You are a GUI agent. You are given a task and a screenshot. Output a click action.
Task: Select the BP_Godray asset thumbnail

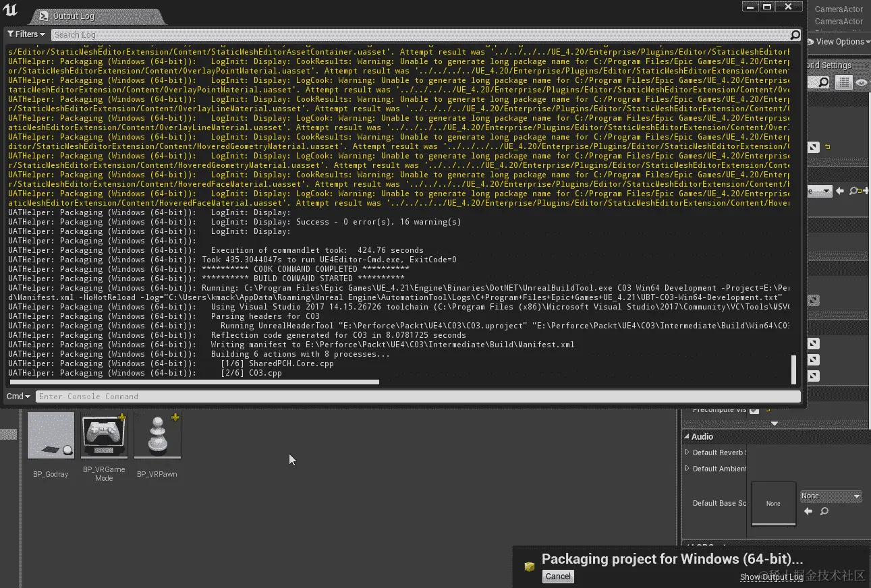[x=51, y=436]
